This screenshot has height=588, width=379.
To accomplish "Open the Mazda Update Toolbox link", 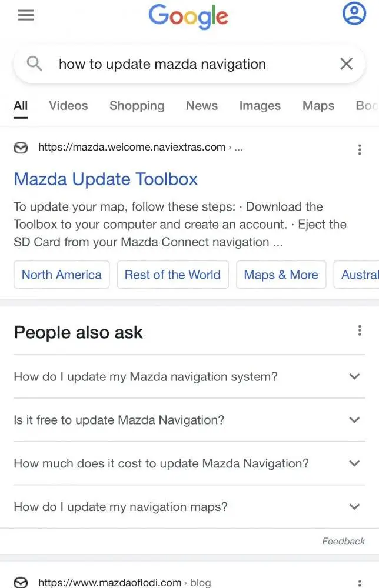I will coord(106,179).
